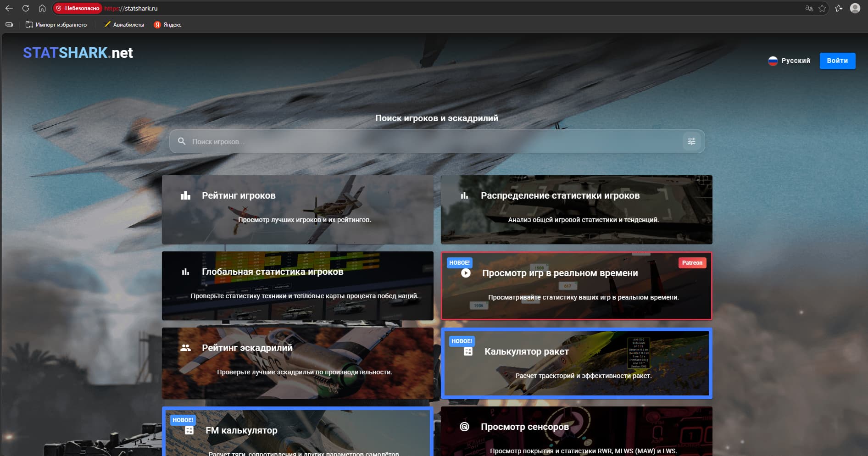Viewport: 868px width, 456px height.
Task: Click the Небезопасно security badge
Action: tap(78, 8)
